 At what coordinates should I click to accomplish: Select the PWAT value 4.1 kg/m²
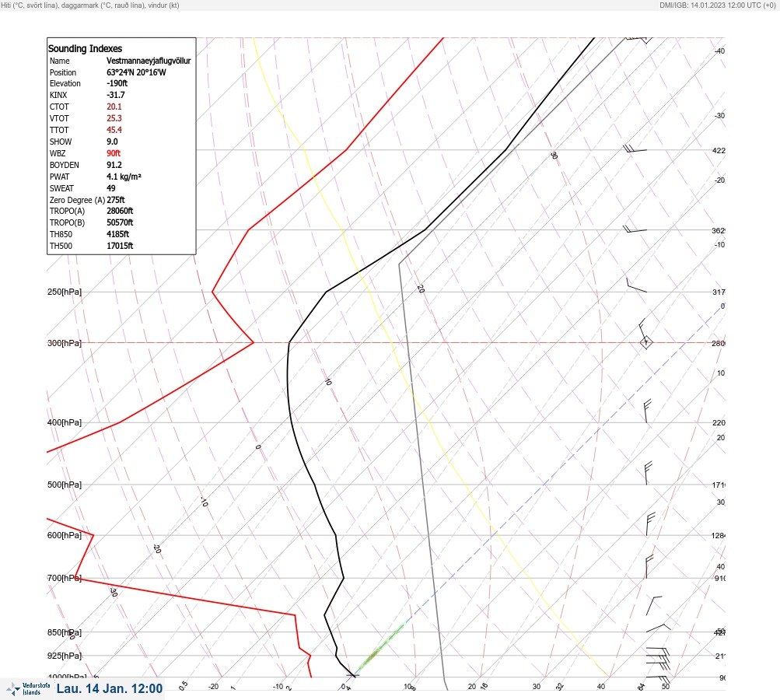[124, 177]
